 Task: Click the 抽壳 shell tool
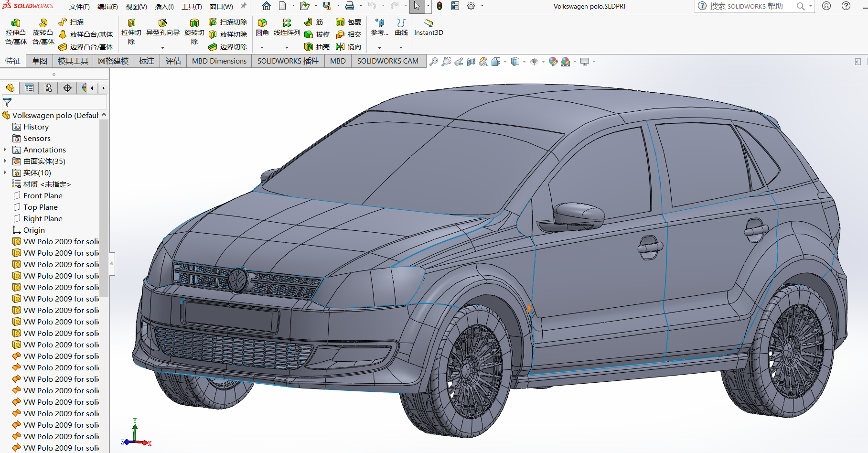(x=317, y=47)
